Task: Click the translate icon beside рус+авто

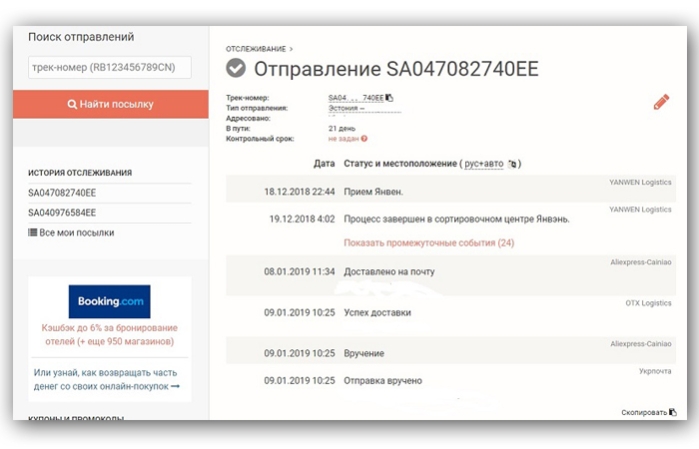Action: [512, 164]
